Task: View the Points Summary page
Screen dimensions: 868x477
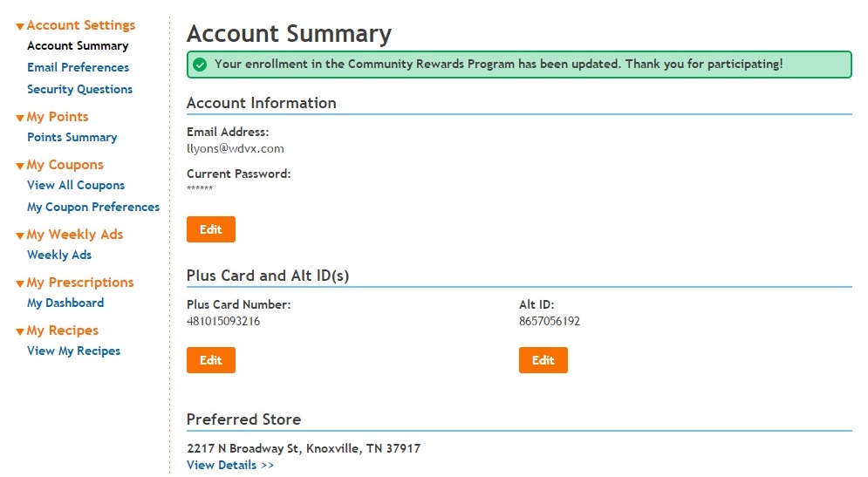Action: [x=72, y=138]
